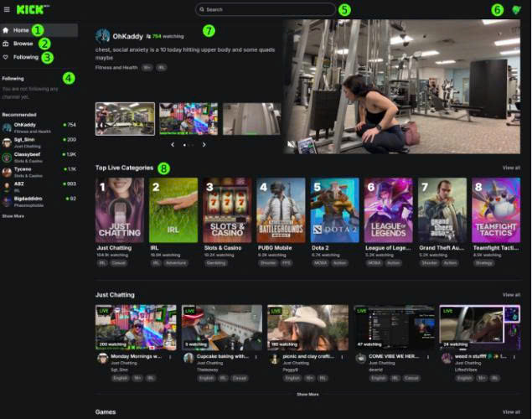
Task: Open options menu for picnic and clay stream
Action: tap(342, 357)
